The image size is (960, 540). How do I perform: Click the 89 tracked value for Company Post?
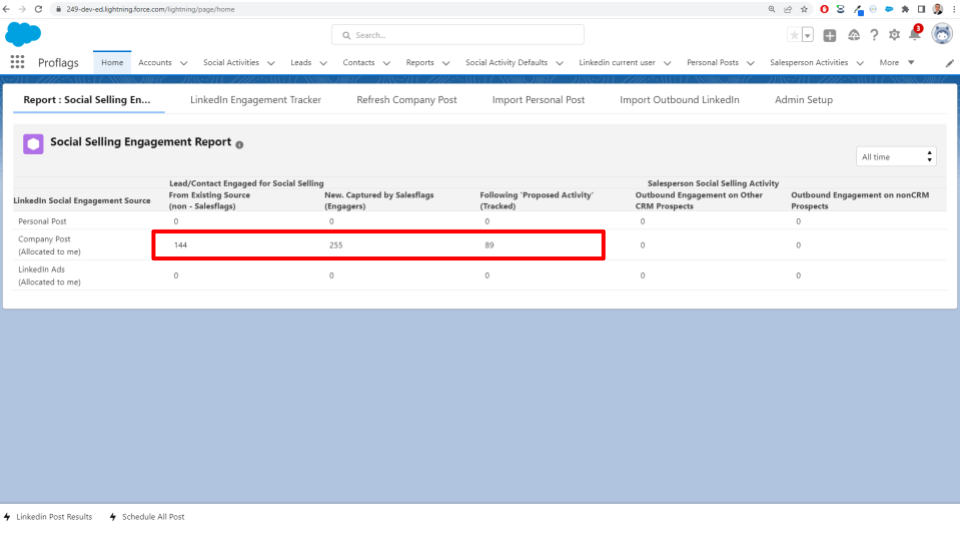click(489, 245)
